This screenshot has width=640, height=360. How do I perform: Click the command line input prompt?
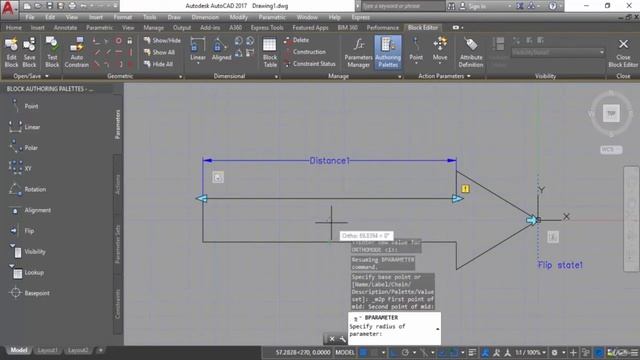point(394,329)
